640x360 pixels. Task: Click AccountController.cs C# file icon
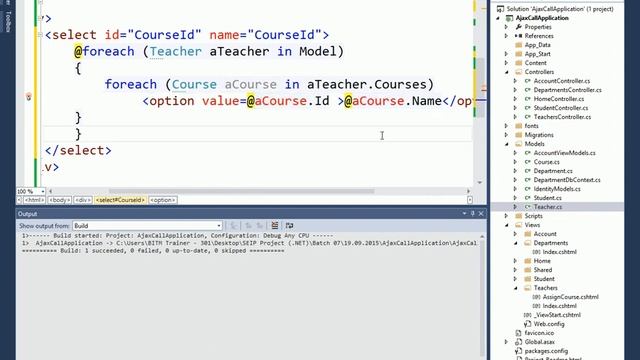(527, 81)
